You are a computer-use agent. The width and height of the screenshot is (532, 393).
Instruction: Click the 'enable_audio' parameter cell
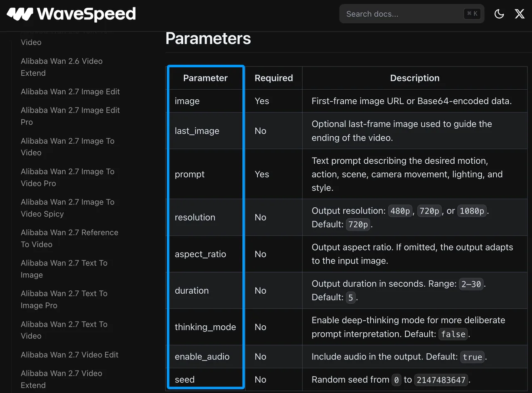[x=205, y=356]
